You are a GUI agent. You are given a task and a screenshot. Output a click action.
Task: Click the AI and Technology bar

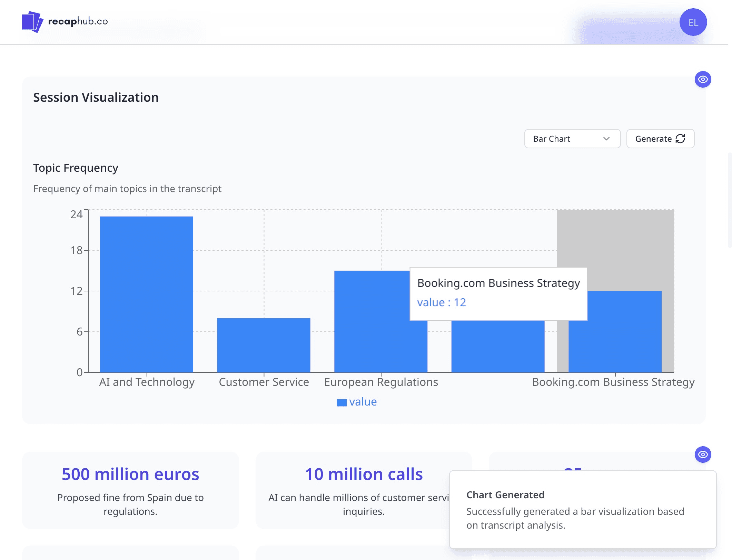tap(147, 294)
